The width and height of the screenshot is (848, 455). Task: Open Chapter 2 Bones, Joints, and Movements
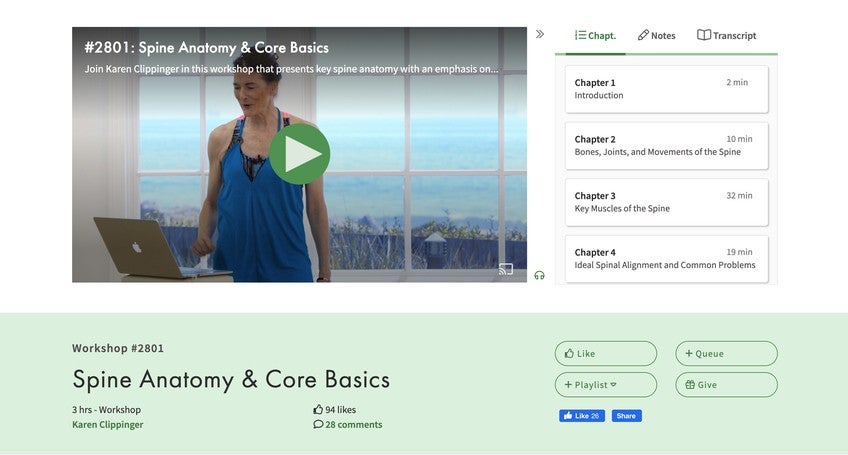[x=666, y=146]
